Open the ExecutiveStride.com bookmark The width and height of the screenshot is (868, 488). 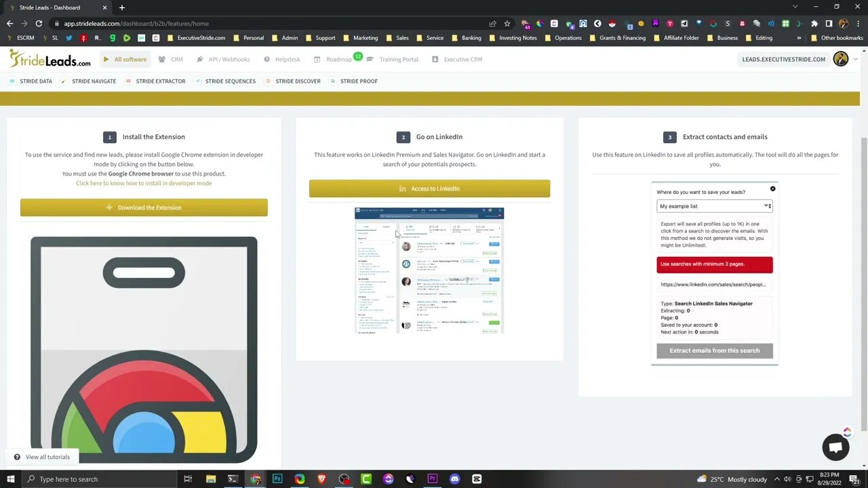[196, 38]
